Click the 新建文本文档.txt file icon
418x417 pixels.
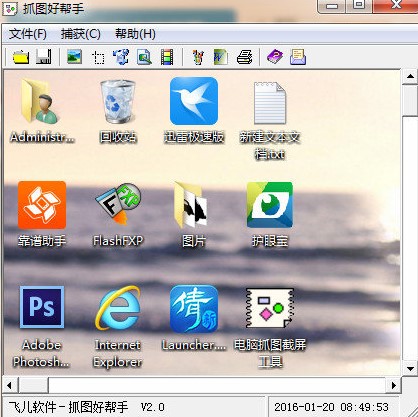pos(270,103)
